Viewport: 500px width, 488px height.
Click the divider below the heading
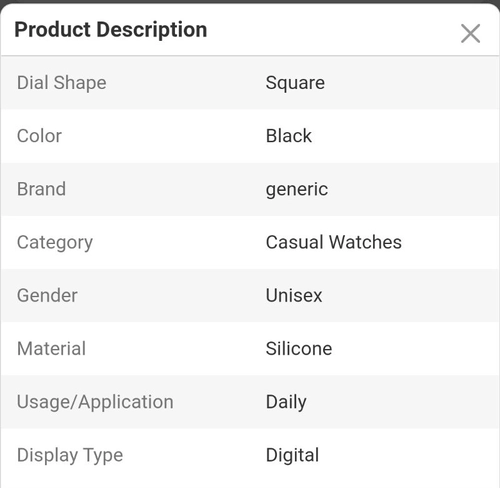pyautogui.click(x=250, y=55)
